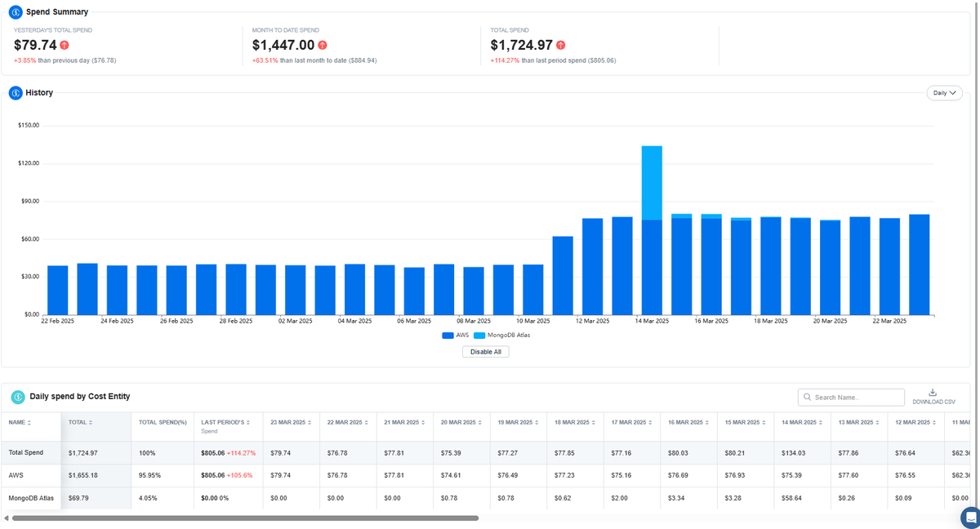Click red up-arrow beside $1,724.97
The height and width of the screenshot is (529, 980).
click(x=560, y=46)
